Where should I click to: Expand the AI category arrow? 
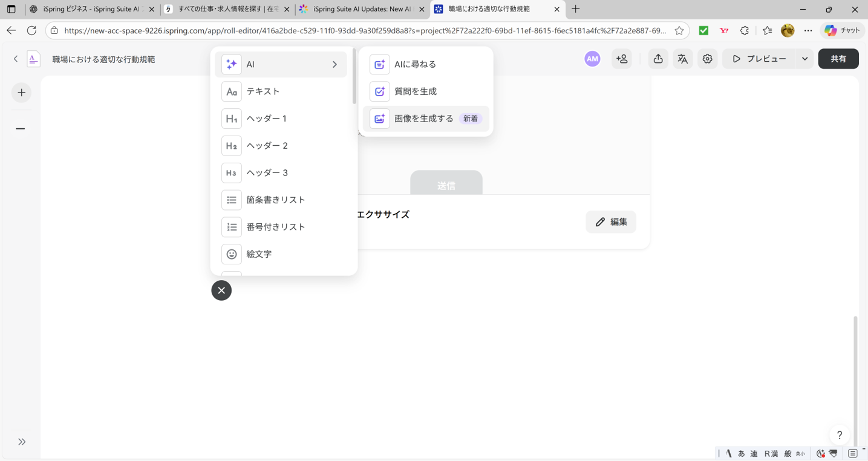click(334, 64)
